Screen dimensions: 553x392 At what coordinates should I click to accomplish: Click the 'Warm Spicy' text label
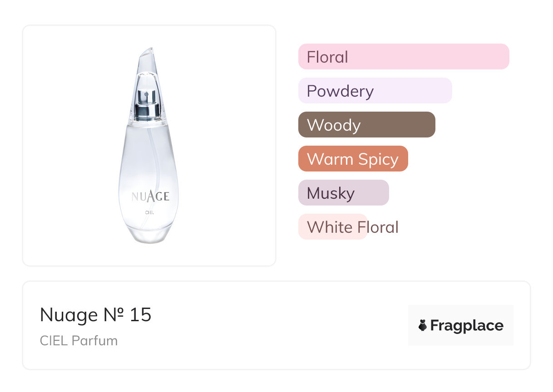click(x=352, y=159)
